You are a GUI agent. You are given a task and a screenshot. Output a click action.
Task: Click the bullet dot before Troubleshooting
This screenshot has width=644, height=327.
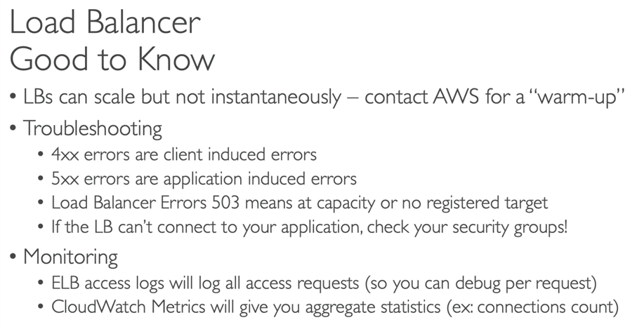point(14,128)
